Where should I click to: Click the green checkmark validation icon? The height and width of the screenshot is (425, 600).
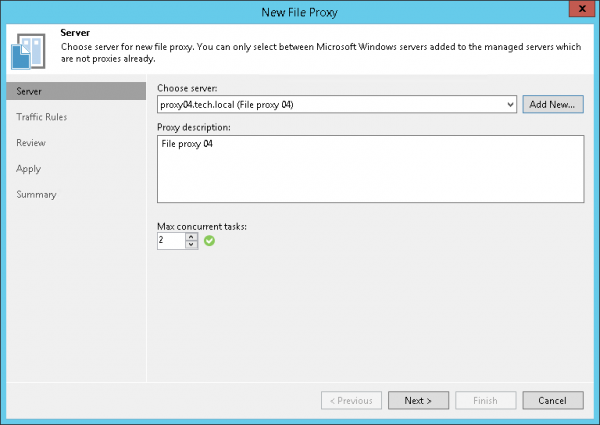(x=209, y=240)
